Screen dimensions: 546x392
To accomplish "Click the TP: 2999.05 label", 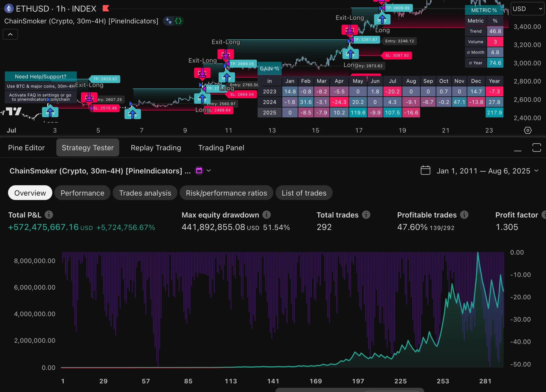I will [242, 64].
